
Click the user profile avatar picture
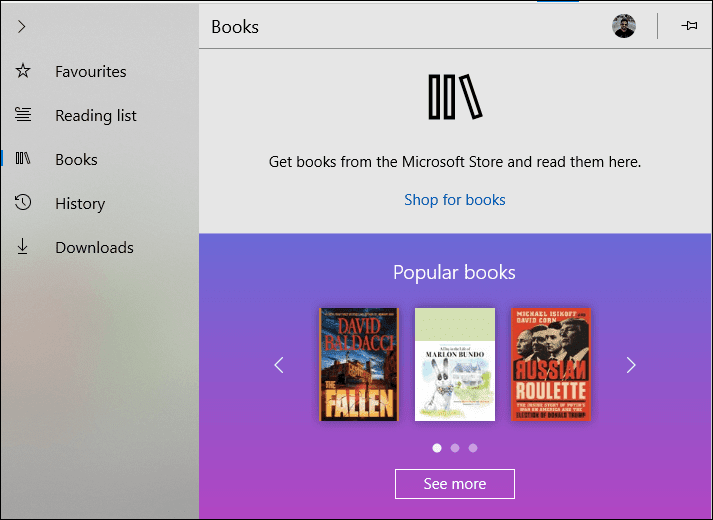click(624, 26)
